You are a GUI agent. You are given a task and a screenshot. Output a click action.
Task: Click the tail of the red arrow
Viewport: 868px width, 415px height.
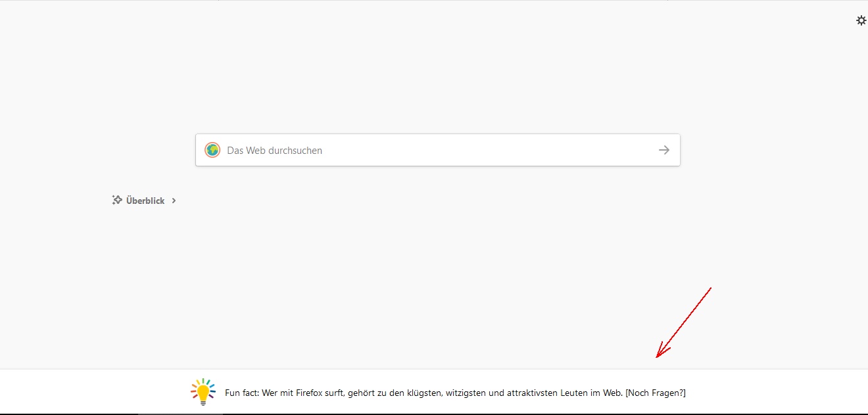point(710,289)
